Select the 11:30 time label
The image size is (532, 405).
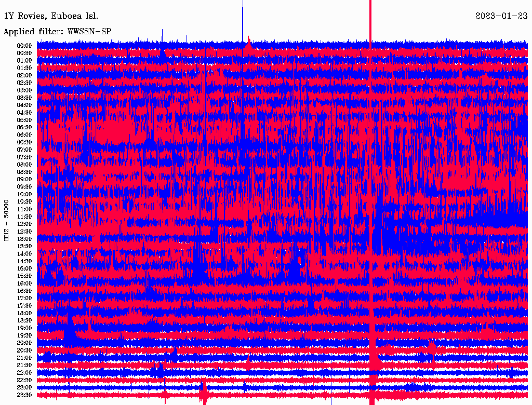(24, 217)
